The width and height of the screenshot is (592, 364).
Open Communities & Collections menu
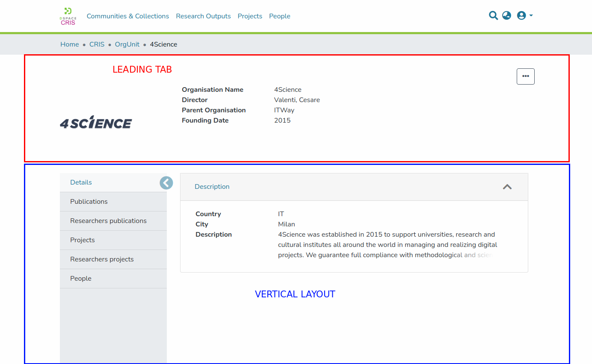[127, 16]
